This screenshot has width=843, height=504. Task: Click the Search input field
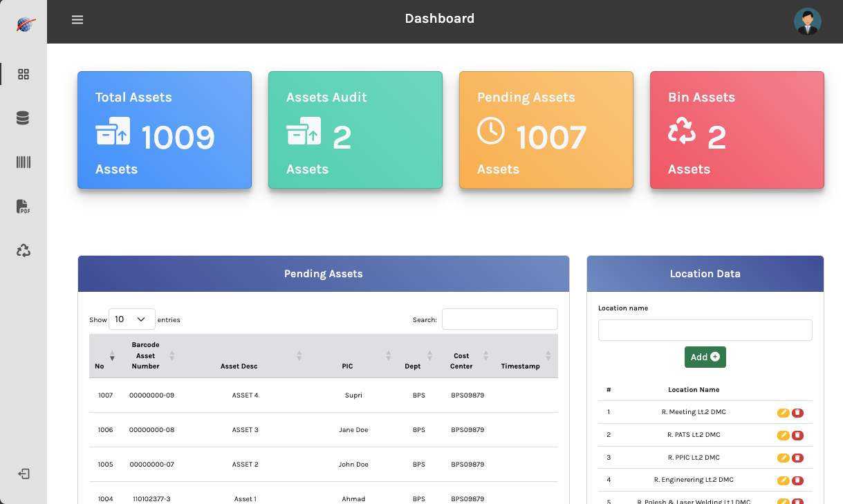(499, 319)
